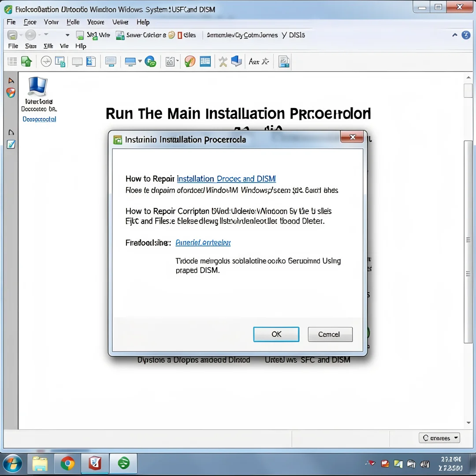This screenshot has width=476, height=476.
Task: Open the gray history dropdown after forward button
Action: (x=46, y=34)
